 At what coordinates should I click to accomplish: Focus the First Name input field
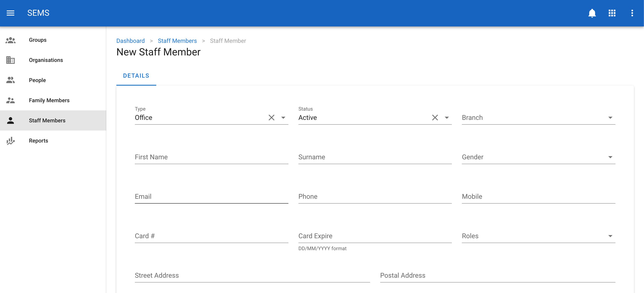click(x=211, y=157)
